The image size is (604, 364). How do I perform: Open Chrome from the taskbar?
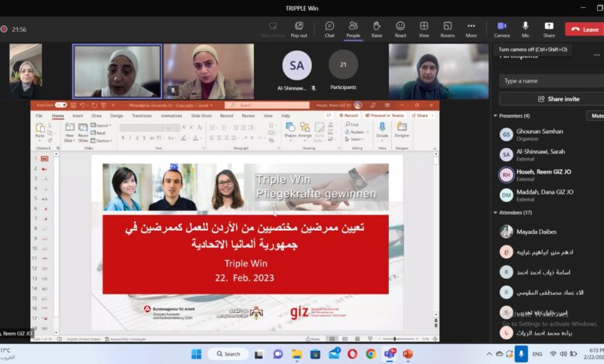[371, 354]
